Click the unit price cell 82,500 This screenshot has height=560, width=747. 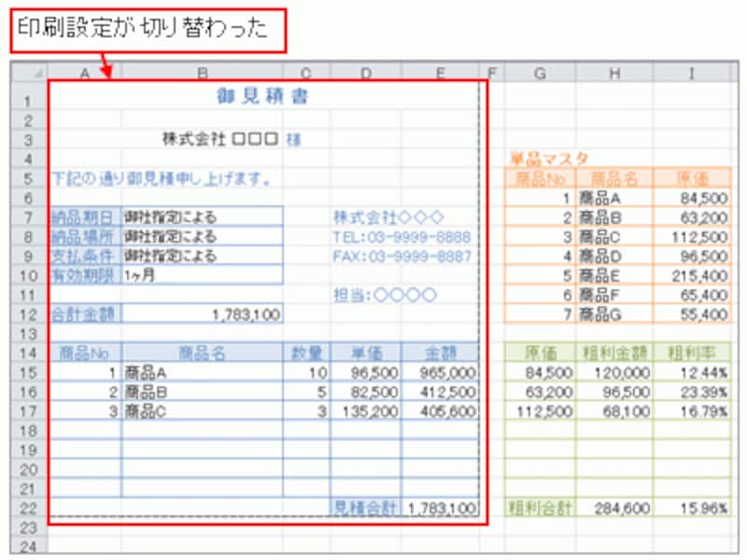(366, 392)
